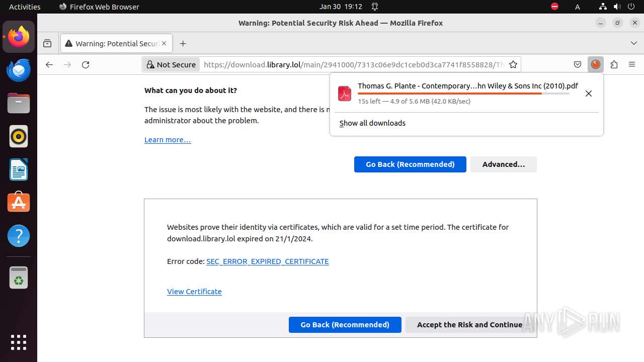Screen dimensions: 644x362
Task: Click the red do-not-disturb indicator in the top bar
Action: tap(554, 7)
